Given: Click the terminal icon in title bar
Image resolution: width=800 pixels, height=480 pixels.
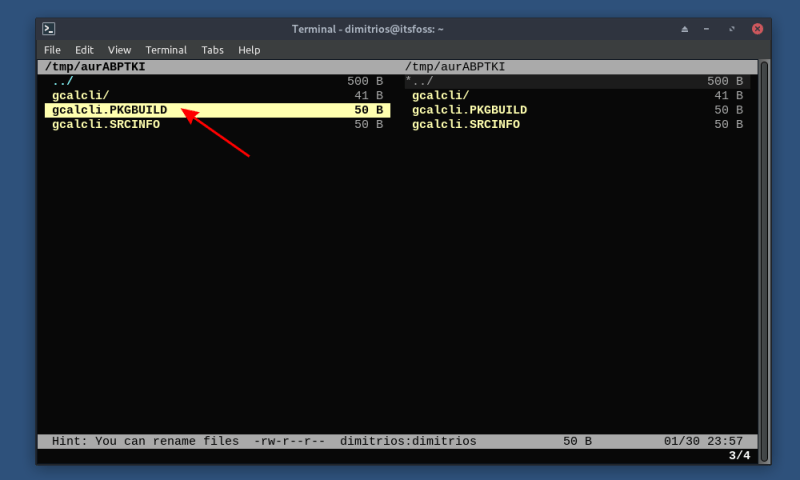Looking at the screenshot, I should click(x=48, y=29).
